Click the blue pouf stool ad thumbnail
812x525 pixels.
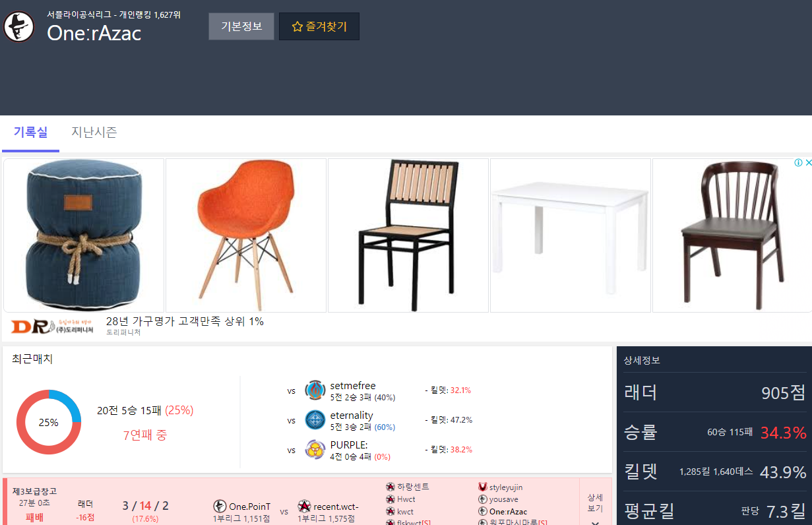[x=84, y=235]
